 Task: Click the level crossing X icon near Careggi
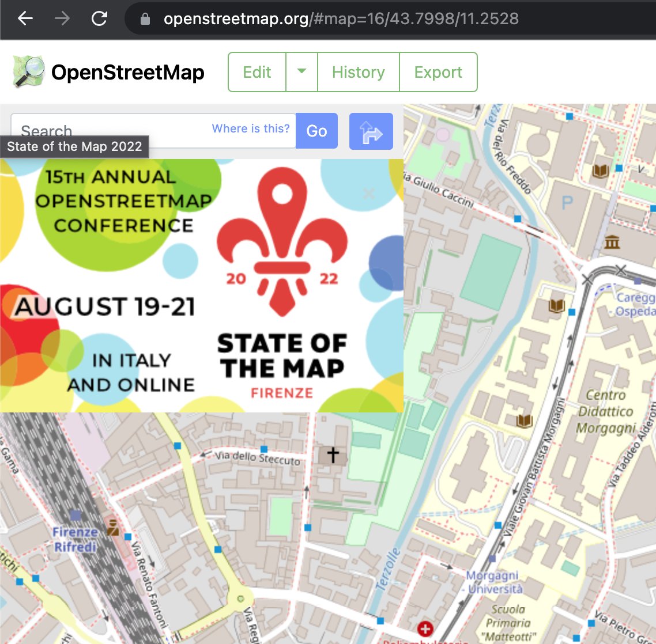[x=621, y=268]
